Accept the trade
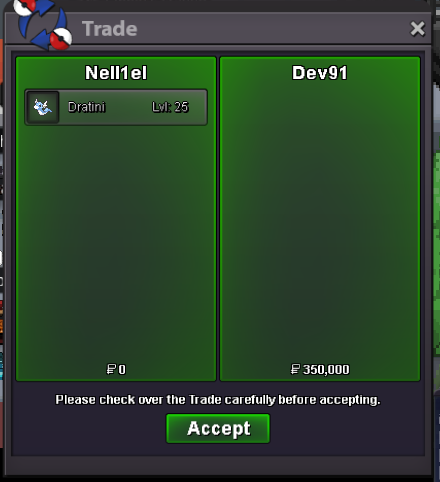 pos(218,428)
